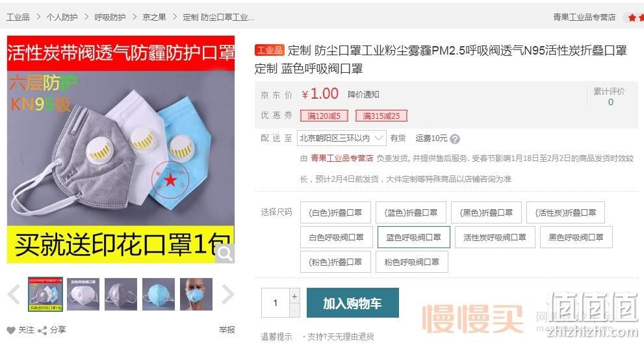The image size is (644, 343).
Task: Open 呼吸防护 breadcrumb category
Action: [x=110, y=18]
